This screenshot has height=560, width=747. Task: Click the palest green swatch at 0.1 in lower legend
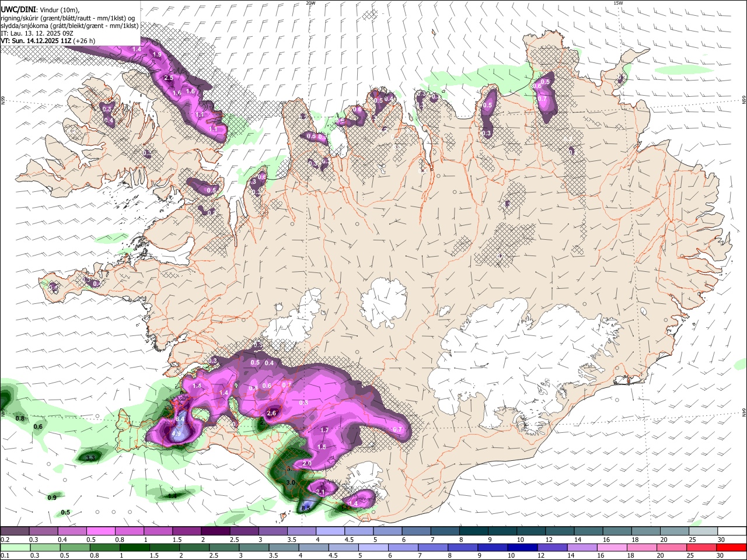point(15,548)
